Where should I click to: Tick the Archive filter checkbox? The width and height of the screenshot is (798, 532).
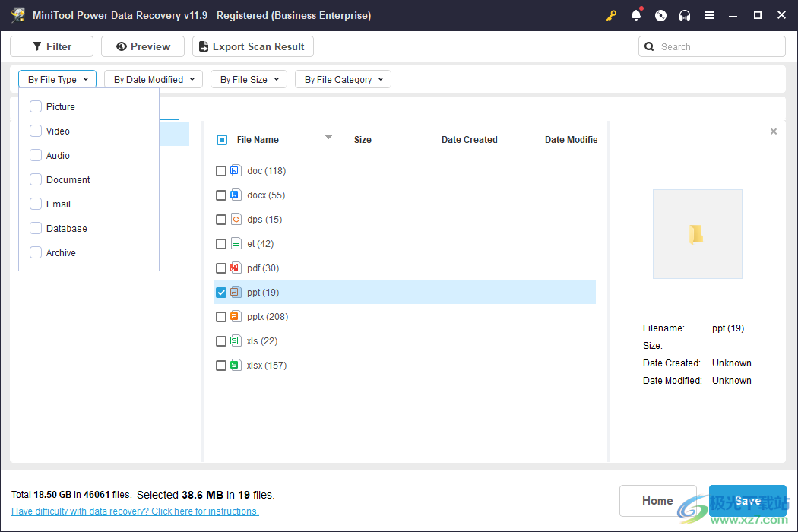point(36,253)
